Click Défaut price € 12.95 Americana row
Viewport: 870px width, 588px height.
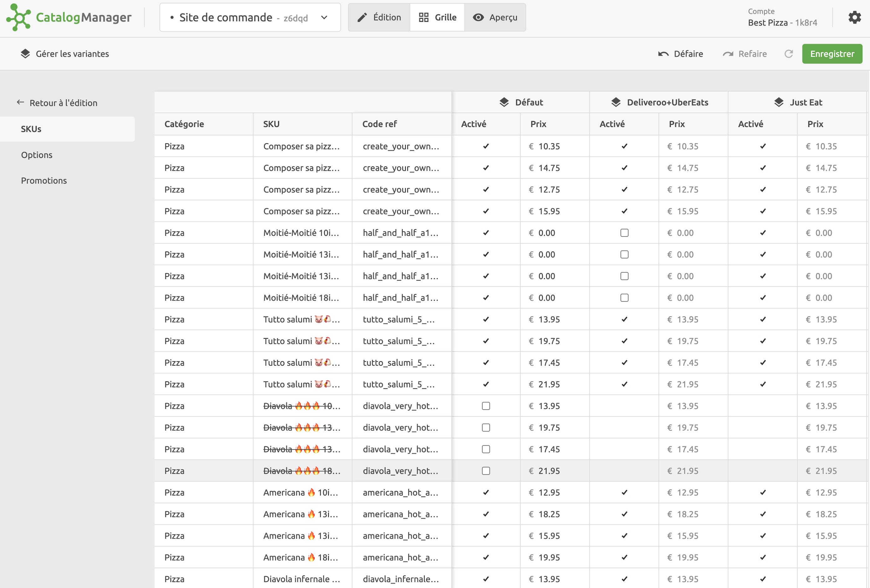[555, 493]
